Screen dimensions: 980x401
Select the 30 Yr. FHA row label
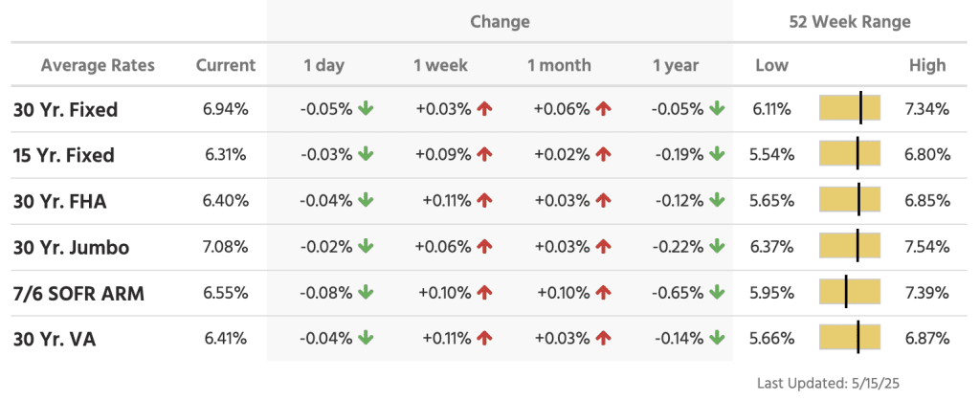[x=62, y=201]
